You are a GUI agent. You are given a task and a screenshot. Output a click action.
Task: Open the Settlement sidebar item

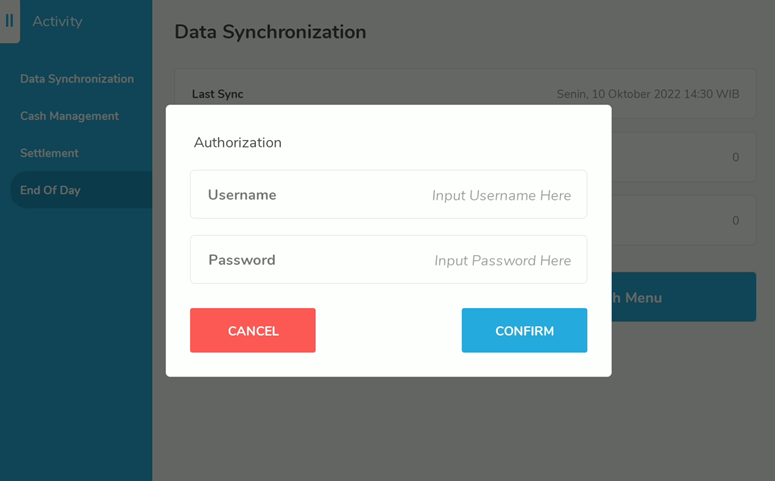pyautogui.click(x=49, y=153)
